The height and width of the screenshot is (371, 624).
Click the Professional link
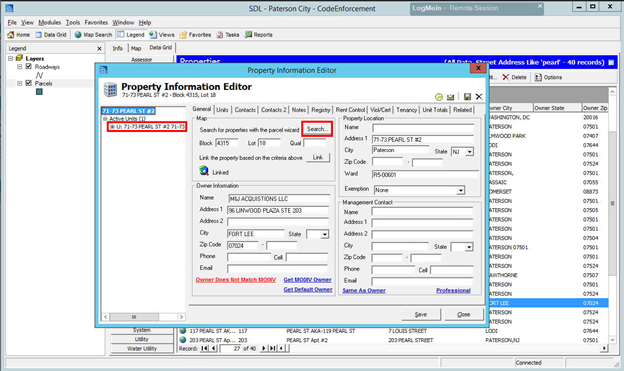[453, 291]
